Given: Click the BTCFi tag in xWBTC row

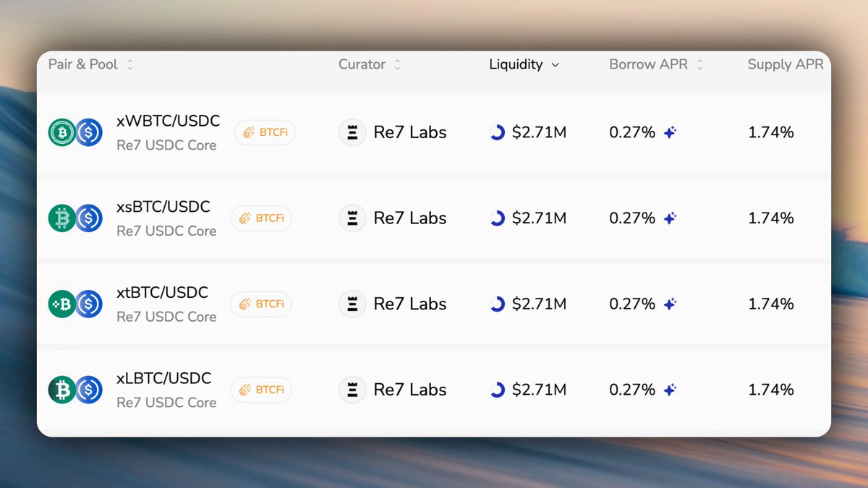Looking at the screenshot, I should coord(265,132).
